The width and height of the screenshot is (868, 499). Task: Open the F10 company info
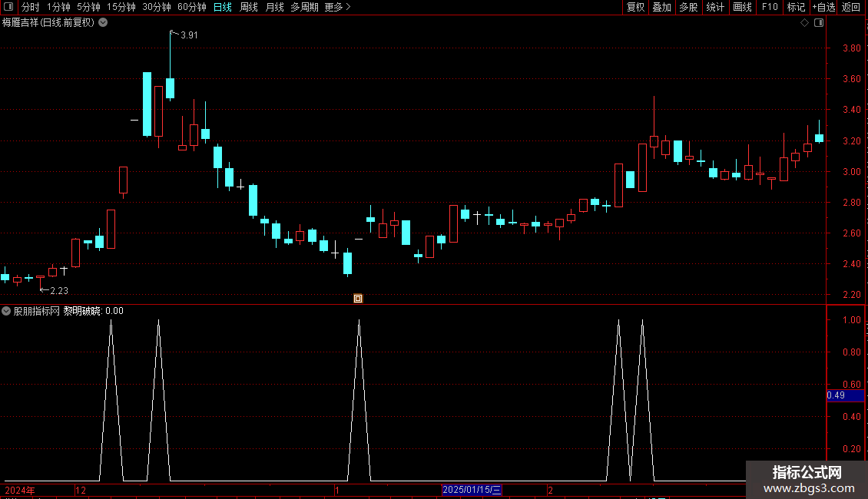pyautogui.click(x=770, y=7)
